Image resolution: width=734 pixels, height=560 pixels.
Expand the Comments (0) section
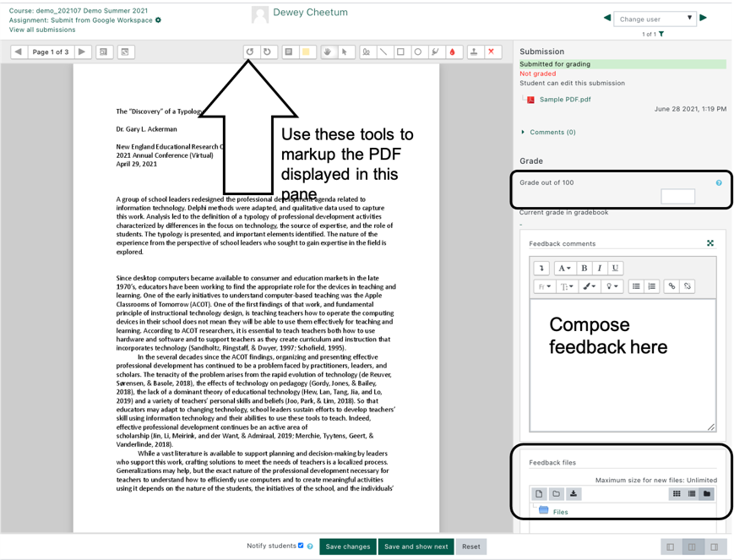coord(554,132)
